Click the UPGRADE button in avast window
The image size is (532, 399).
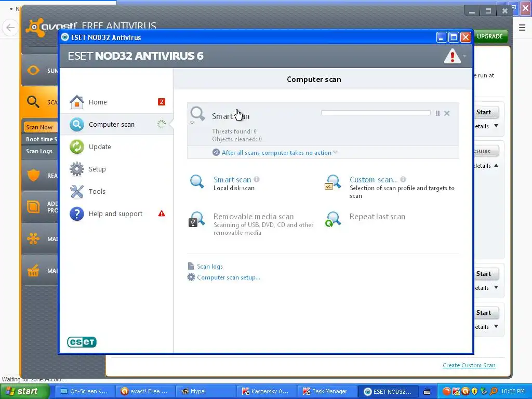click(489, 36)
